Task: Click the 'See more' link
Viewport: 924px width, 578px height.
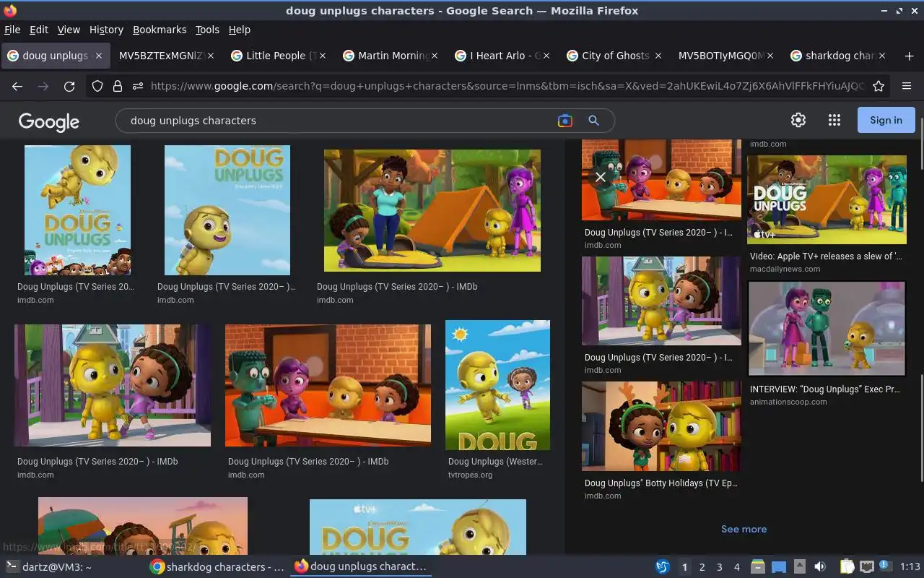Action: coord(744,529)
